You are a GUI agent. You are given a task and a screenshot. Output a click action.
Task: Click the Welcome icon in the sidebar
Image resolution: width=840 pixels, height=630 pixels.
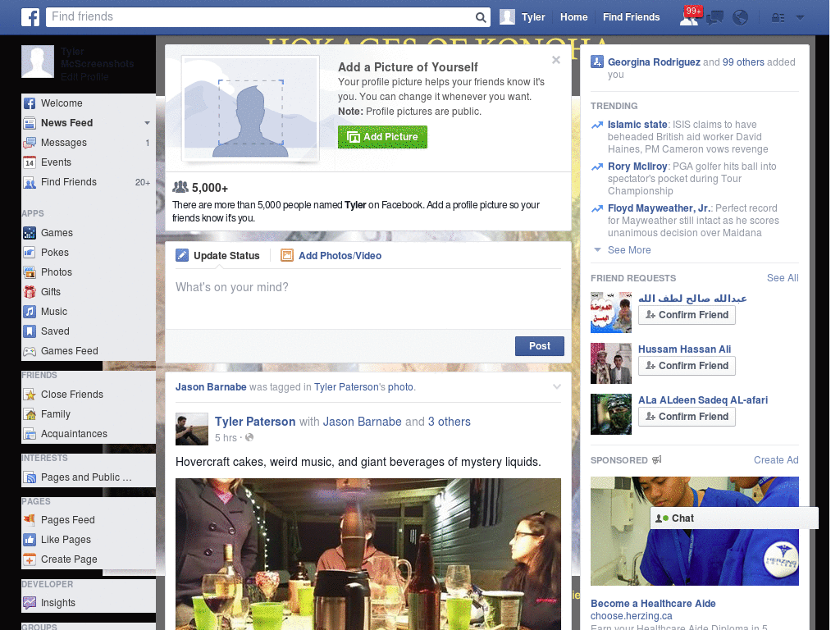pyautogui.click(x=30, y=103)
